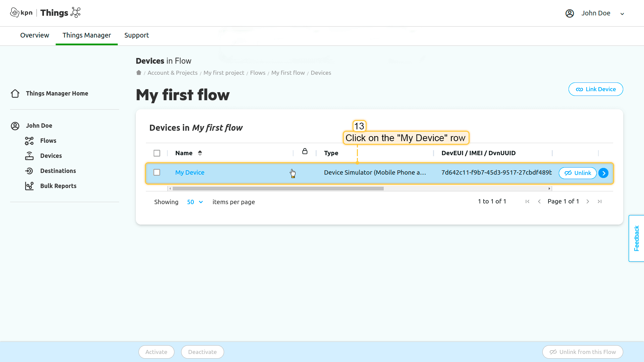Open the Feedback side tab
The height and width of the screenshot is (362, 644).
pyautogui.click(x=636, y=238)
